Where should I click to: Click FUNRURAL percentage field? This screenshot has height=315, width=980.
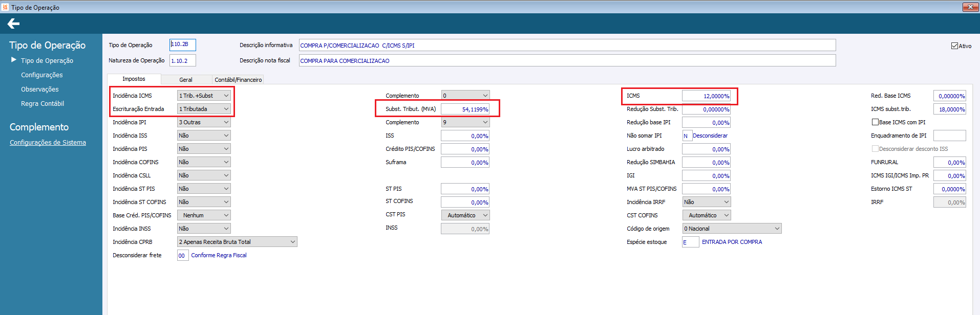click(x=950, y=162)
